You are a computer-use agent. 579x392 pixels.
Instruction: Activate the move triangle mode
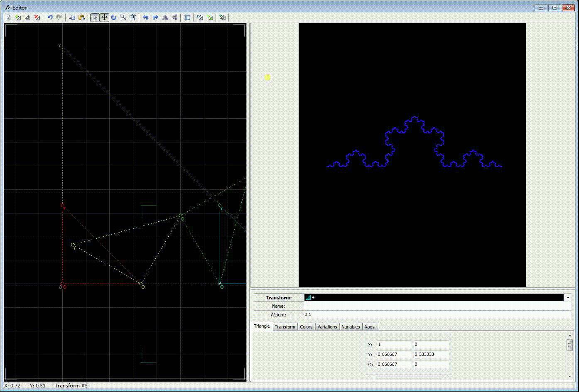[x=104, y=17]
